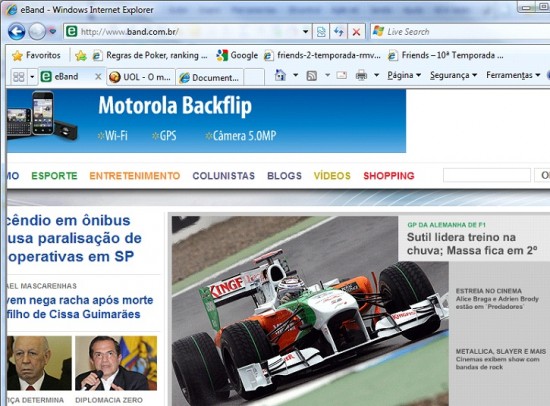The height and width of the screenshot is (406, 550).
Task: Open Sutil lidera treino na chuva headline
Action: 472,244
